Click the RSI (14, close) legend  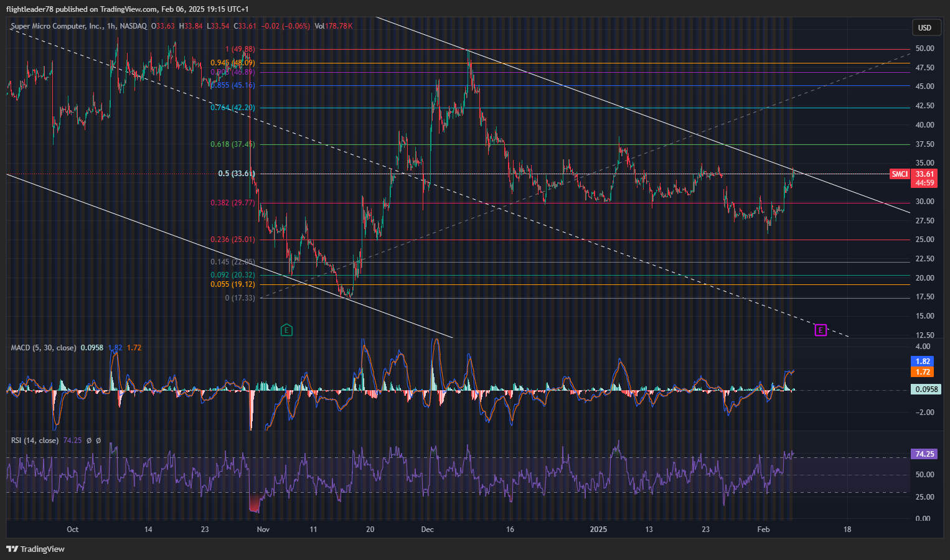click(x=35, y=441)
